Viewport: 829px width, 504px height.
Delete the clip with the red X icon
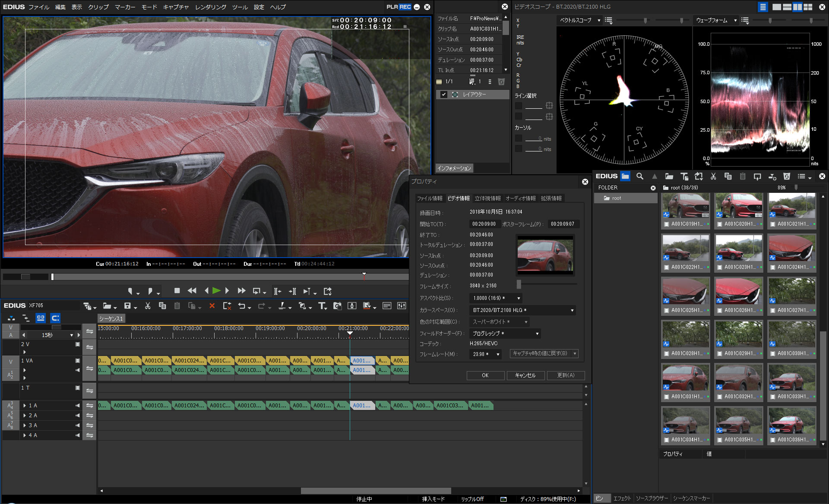[212, 306]
